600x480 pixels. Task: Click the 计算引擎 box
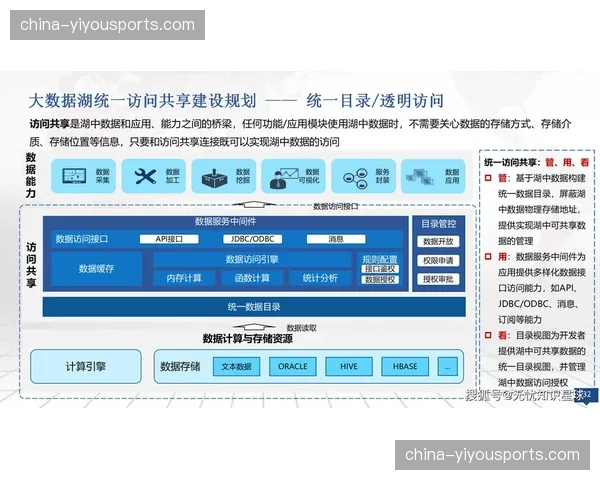tap(86, 366)
